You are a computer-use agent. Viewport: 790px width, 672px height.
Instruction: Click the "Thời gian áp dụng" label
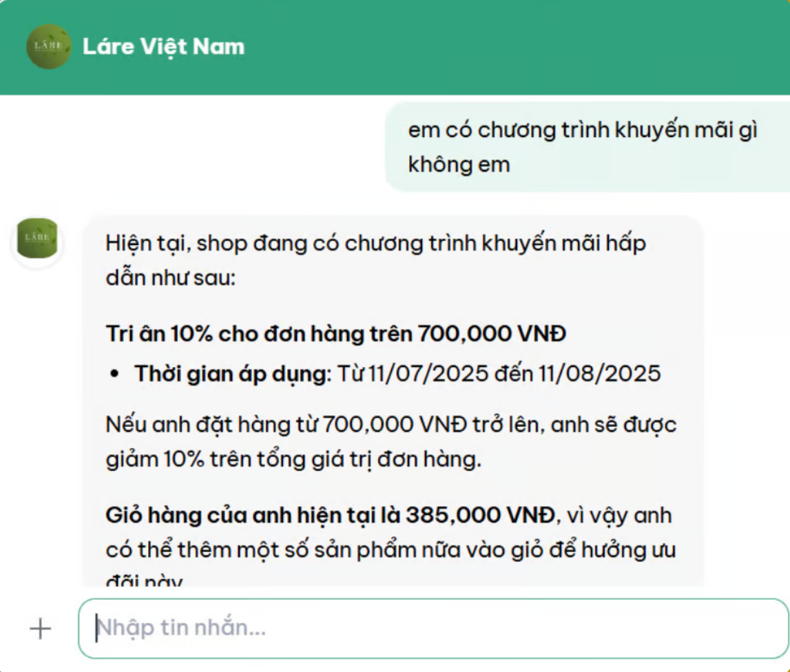[233, 374]
